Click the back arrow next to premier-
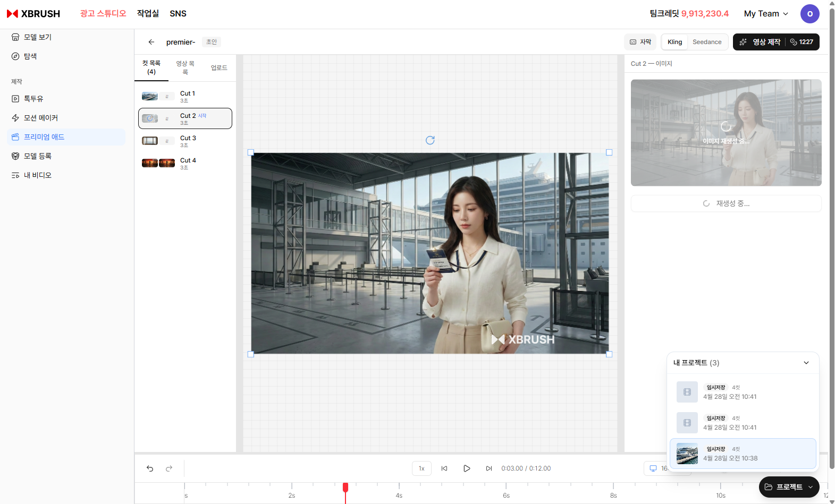 (151, 42)
